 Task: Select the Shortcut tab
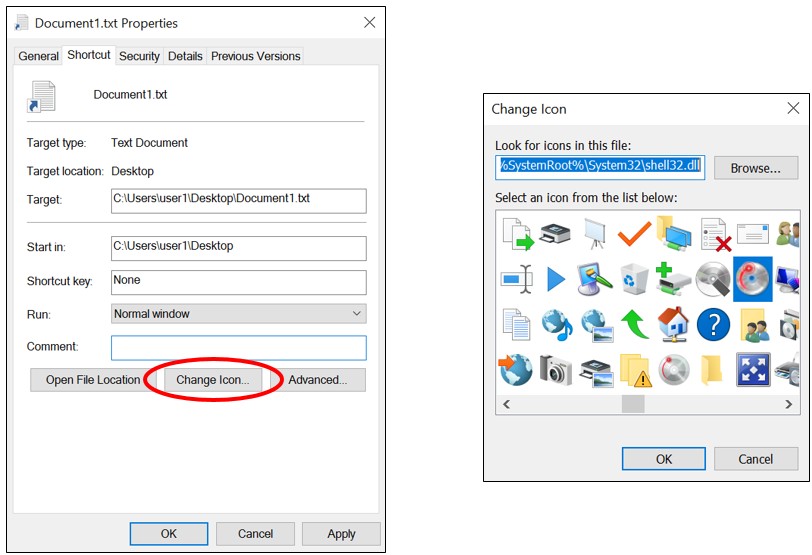pyautogui.click(x=89, y=55)
